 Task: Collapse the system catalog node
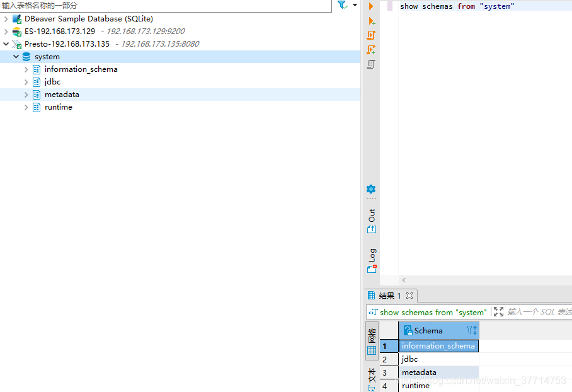pos(16,57)
